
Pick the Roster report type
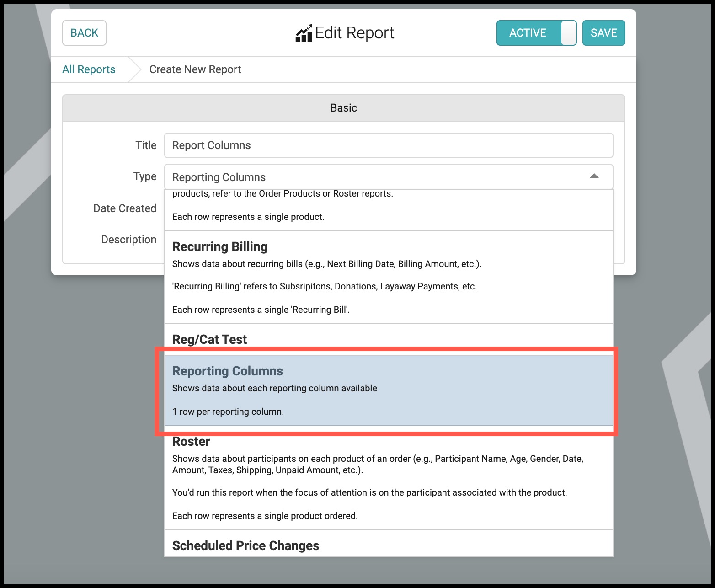point(389,478)
